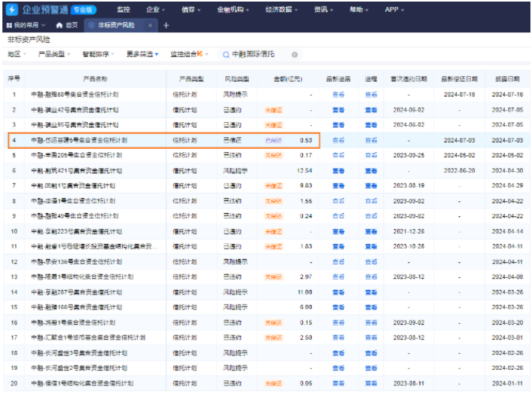Viewport: 532px width, 396px height.
Task: Open 中融-骥业42号集合资金信托计划
Action: coord(75,110)
